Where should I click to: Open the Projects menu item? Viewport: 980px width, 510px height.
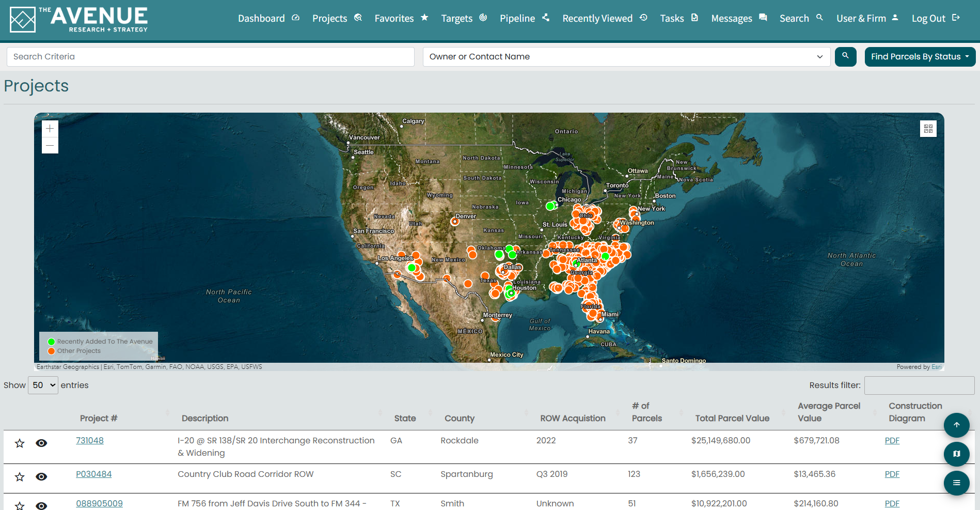[x=337, y=19]
